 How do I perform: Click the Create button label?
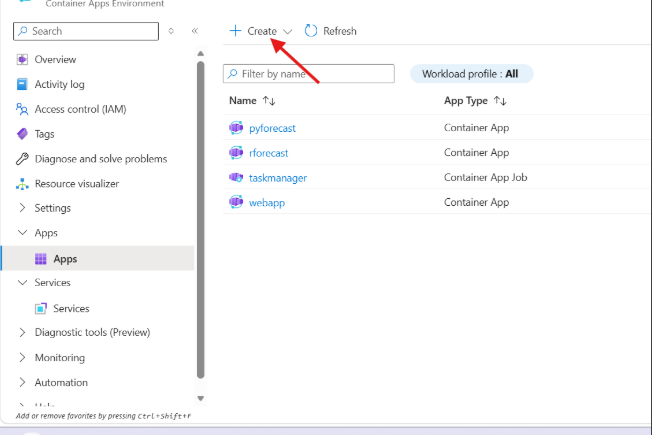tap(262, 31)
